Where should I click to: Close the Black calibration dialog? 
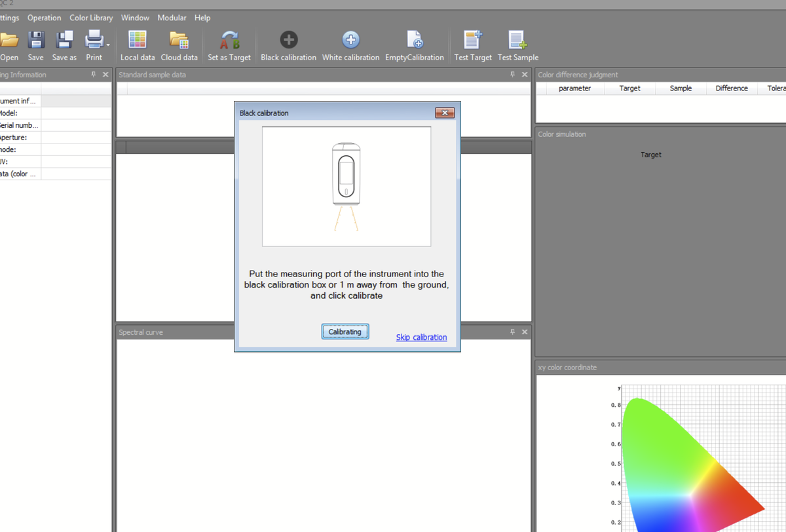[x=444, y=113]
